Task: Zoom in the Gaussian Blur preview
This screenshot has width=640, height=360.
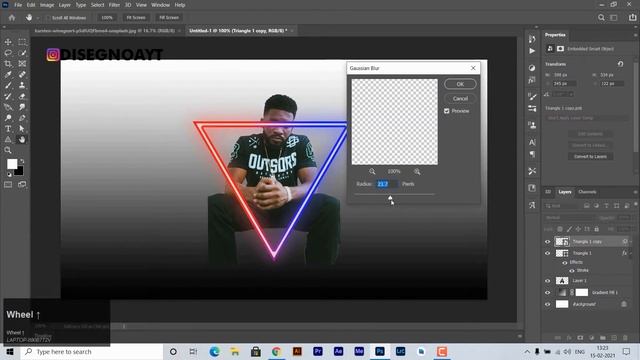Action: click(417, 171)
